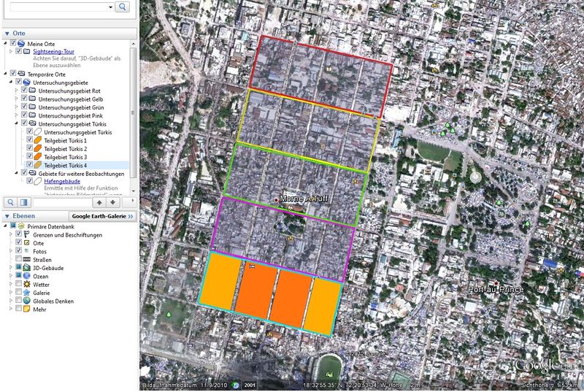This screenshot has height=392, width=584.
Task: Uncheck the Fotos layer checkbox
Action: [x=18, y=251]
